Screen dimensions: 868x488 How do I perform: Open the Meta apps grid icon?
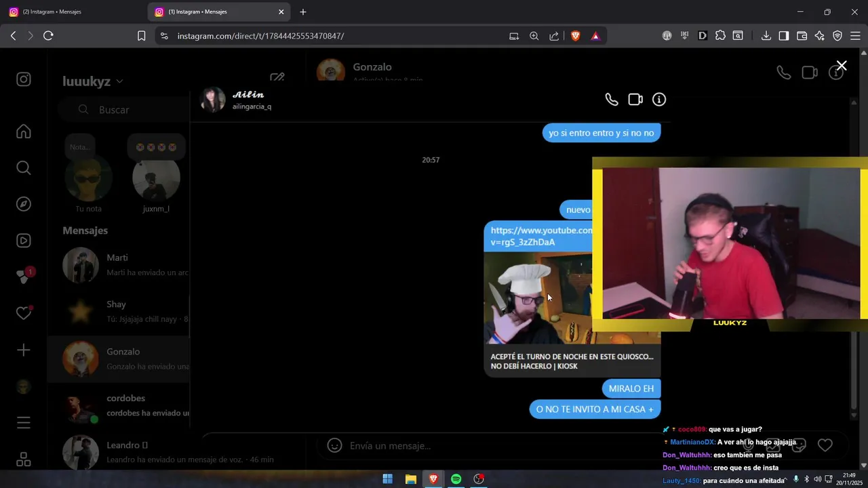point(24,460)
